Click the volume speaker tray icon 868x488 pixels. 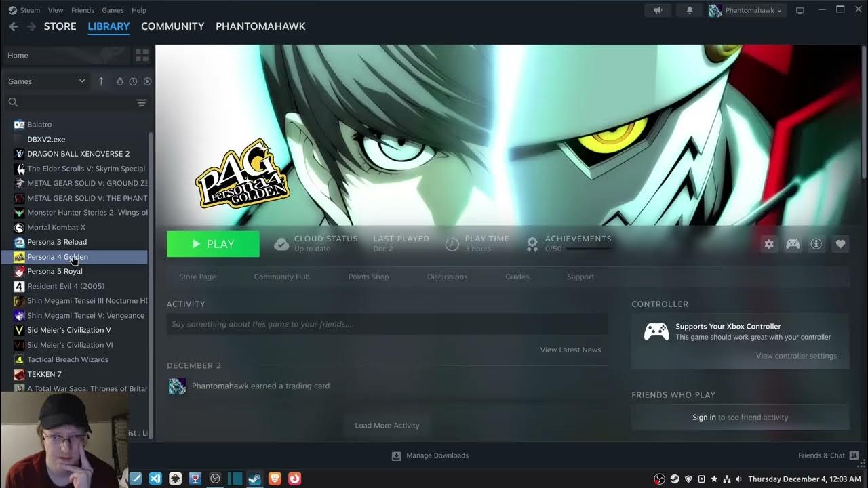738,479
